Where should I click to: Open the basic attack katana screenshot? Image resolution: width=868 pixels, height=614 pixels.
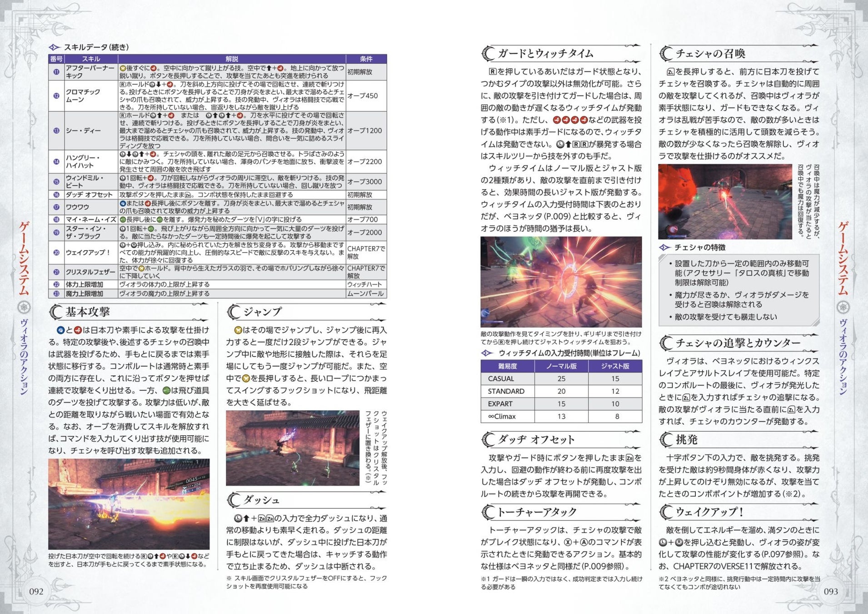(129, 504)
